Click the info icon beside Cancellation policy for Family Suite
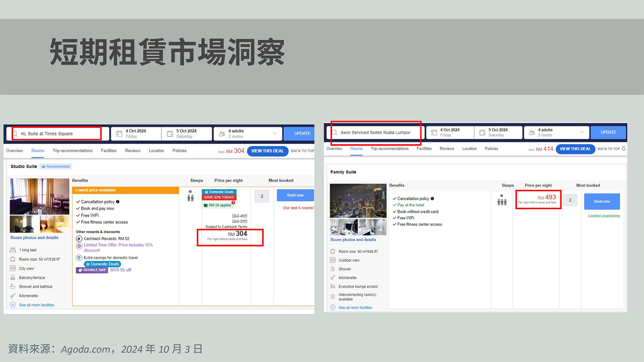 point(432,199)
